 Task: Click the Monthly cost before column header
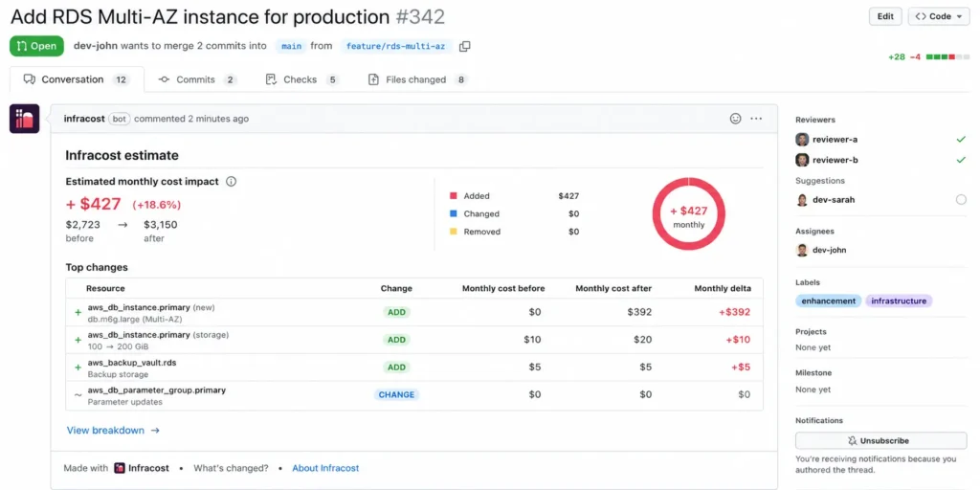point(503,289)
